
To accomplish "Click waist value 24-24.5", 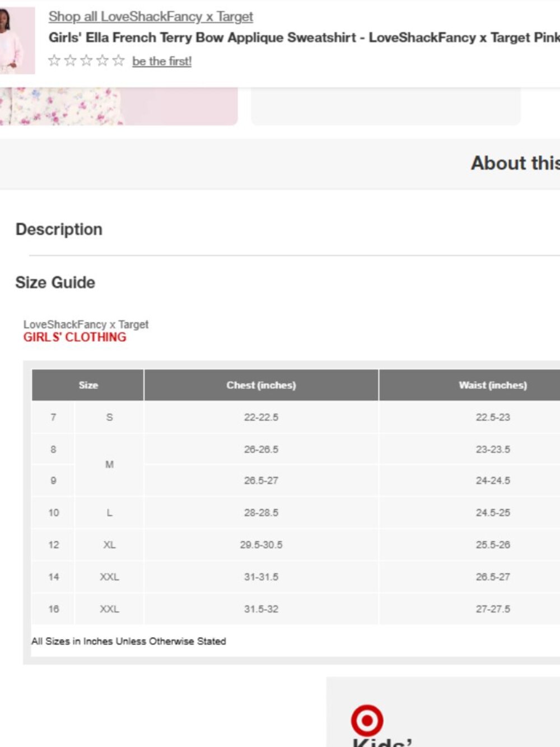I will pos(493,480).
